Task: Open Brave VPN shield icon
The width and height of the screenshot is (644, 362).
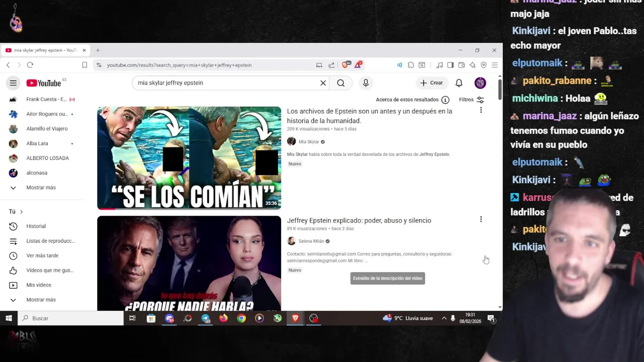Action: point(484,65)
